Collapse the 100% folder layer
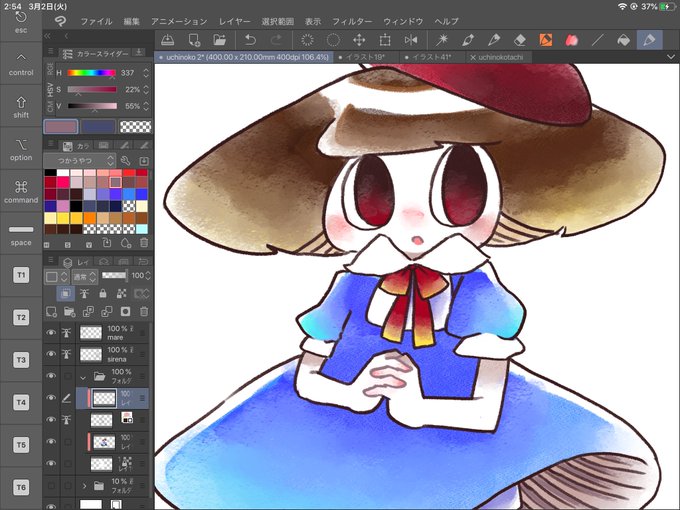 83,377
